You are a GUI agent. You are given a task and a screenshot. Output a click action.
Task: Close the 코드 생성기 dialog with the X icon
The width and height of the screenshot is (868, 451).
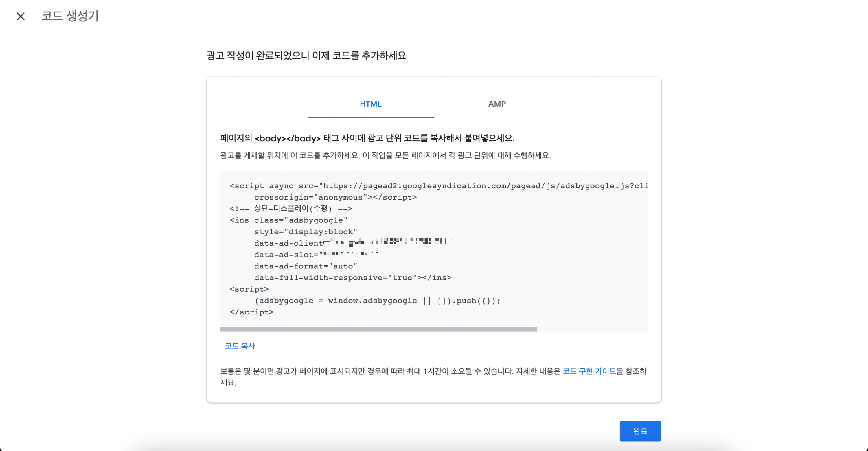coord(21,16)
